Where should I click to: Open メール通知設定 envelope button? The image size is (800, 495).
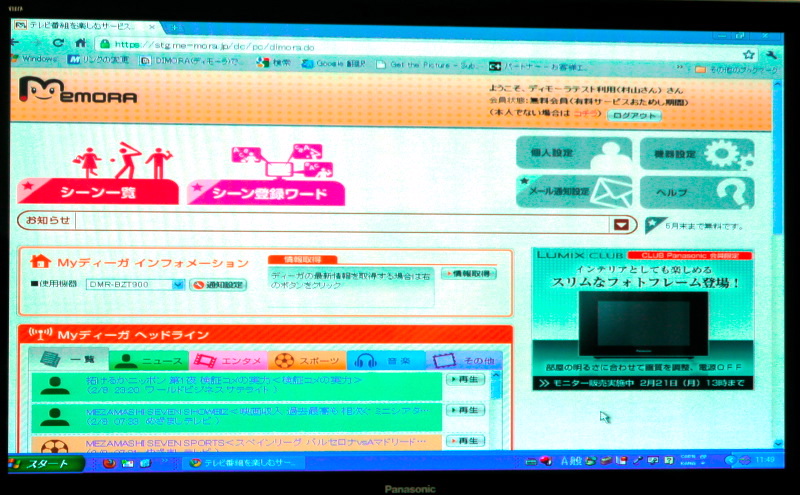pos(574,191)
